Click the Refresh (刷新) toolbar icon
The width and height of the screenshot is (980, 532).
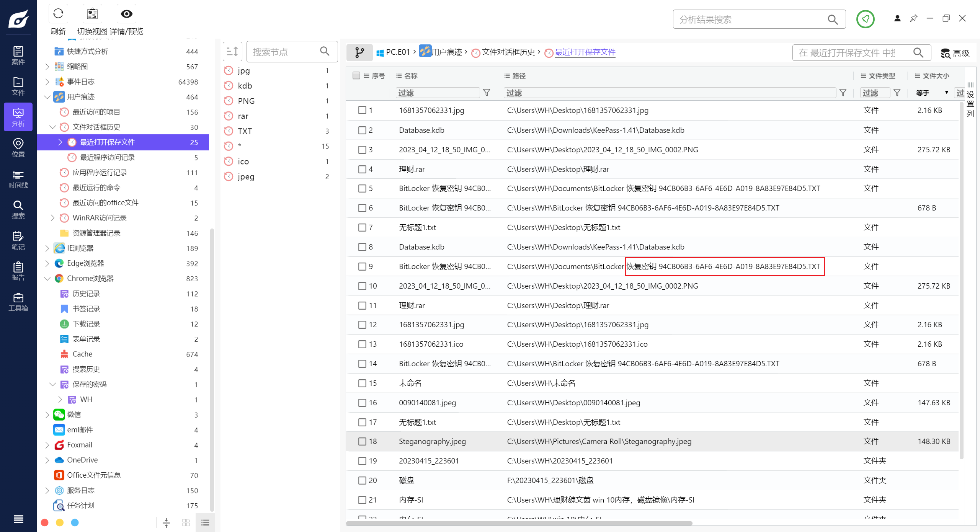click(58, 14)
